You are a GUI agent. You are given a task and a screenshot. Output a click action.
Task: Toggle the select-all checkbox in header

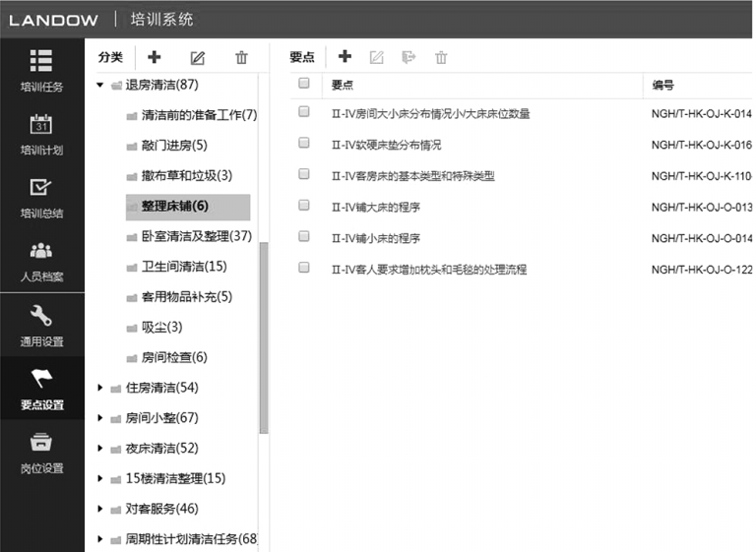point(304,84)
